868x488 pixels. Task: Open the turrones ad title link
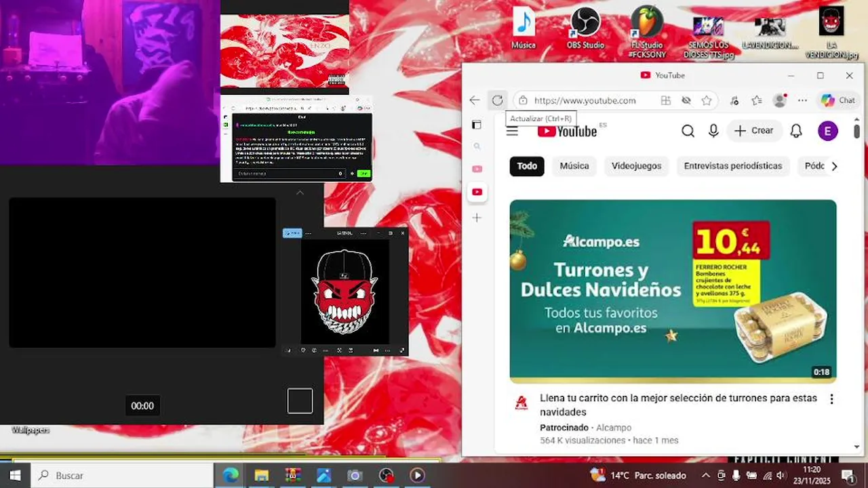[x=678, y=405]
